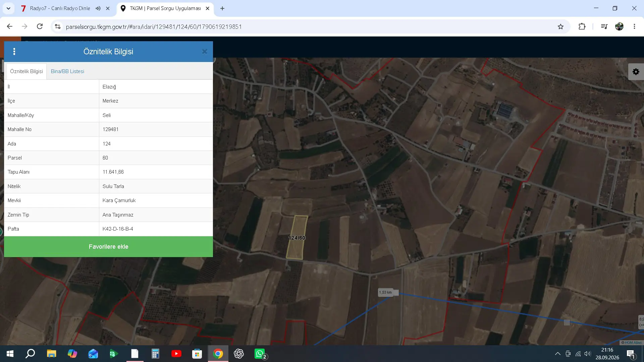View site information icon in address bar

[x=58, y=26]
